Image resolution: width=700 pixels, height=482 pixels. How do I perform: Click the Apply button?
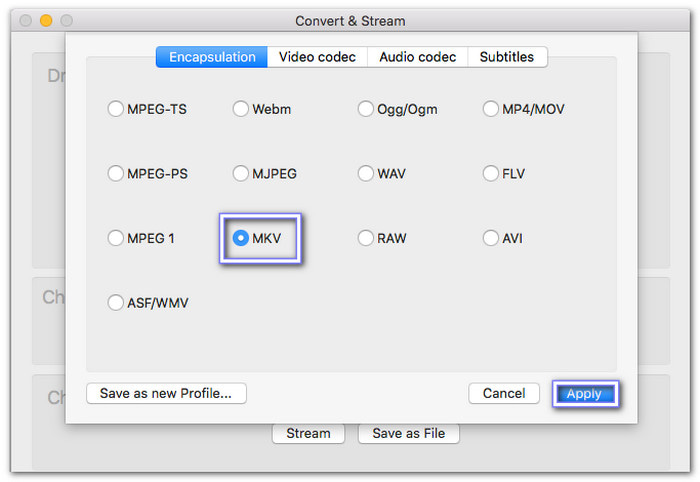[584, 394]
